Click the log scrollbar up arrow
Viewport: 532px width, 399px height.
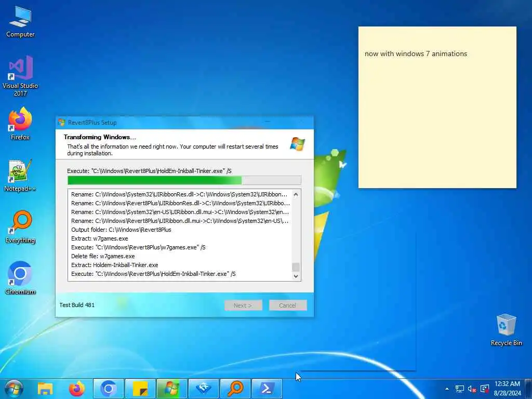296,195
